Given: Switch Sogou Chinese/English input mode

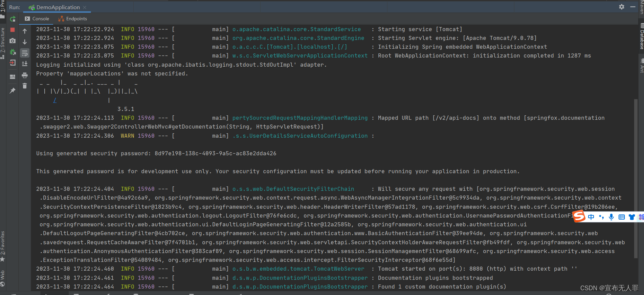Looking at the screenshot, I should 591,217.
